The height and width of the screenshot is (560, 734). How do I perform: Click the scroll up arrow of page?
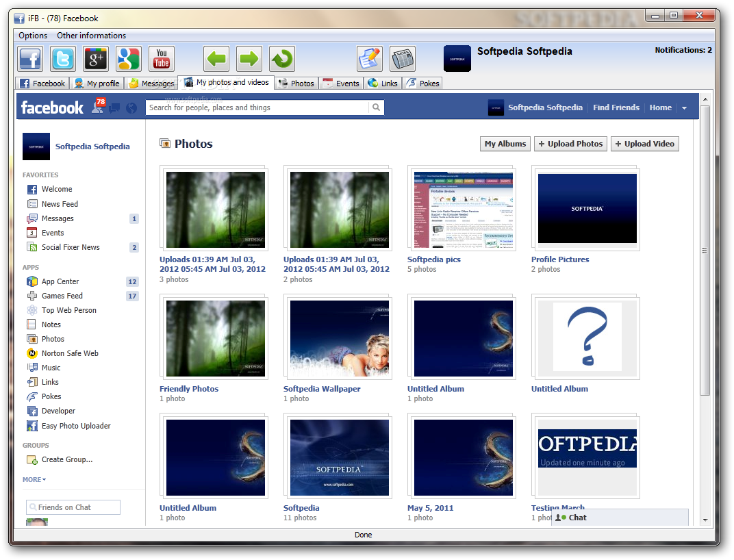tap(705, 100)
